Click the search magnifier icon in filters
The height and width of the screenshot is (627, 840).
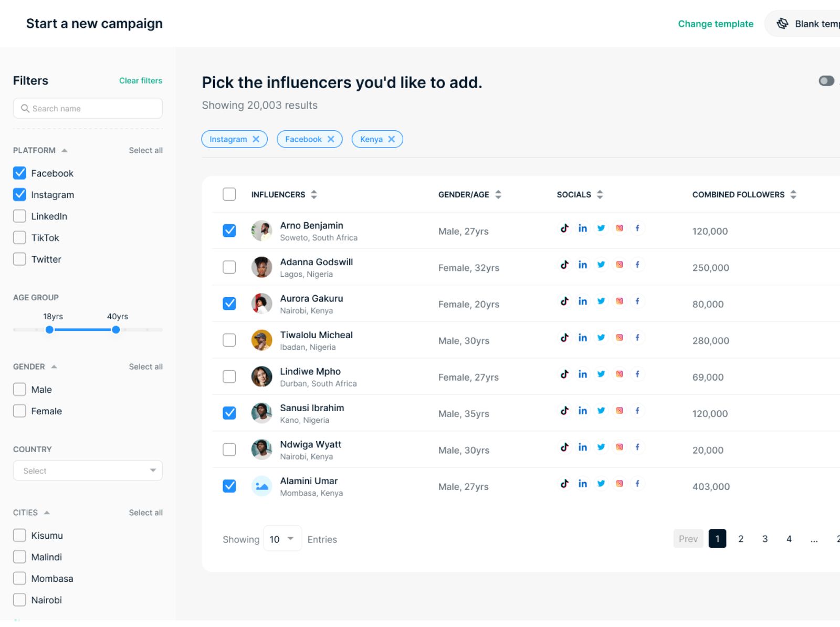tap(25, 108)
